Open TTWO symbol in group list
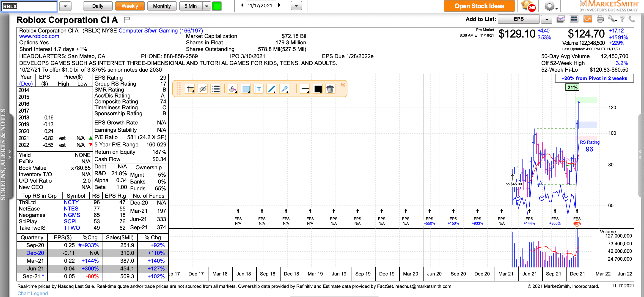 click(x=72, y=228)
